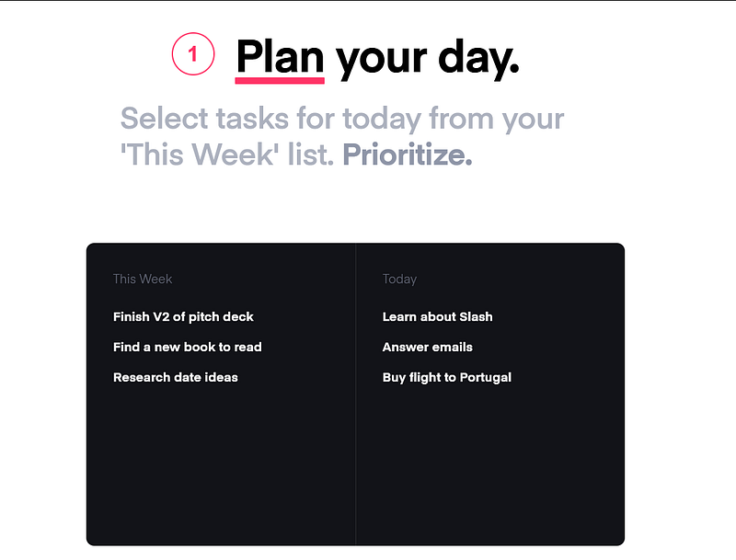The width and height of the screenshot is (736, 560).
Task: Pick the Research date ideas task
Action: [x=176, y=377]
